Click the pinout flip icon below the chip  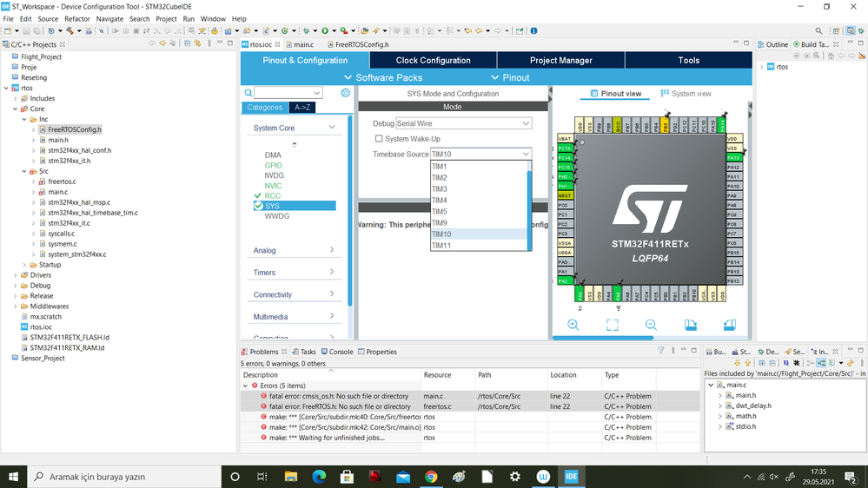pos(730,326)
